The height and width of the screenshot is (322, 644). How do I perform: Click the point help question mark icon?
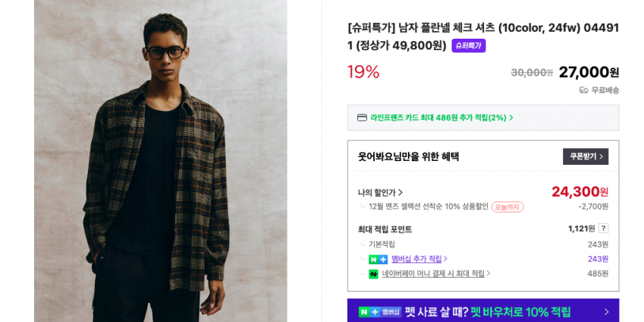click(x=603, y=229)
